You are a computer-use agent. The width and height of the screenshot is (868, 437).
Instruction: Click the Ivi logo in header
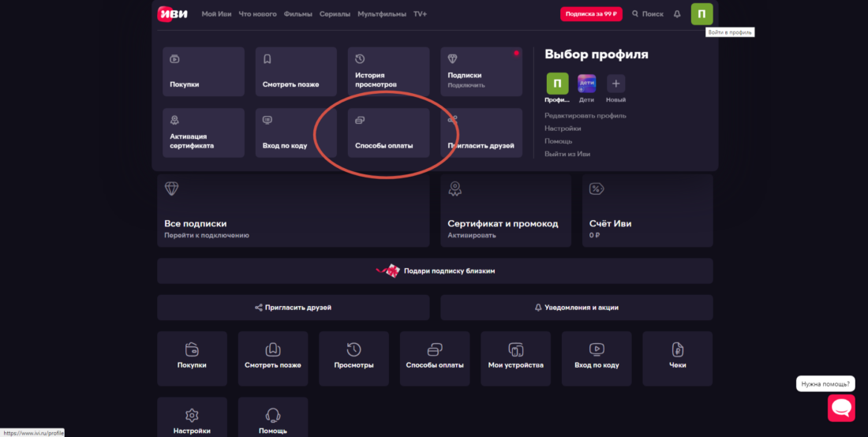[174, 14]
